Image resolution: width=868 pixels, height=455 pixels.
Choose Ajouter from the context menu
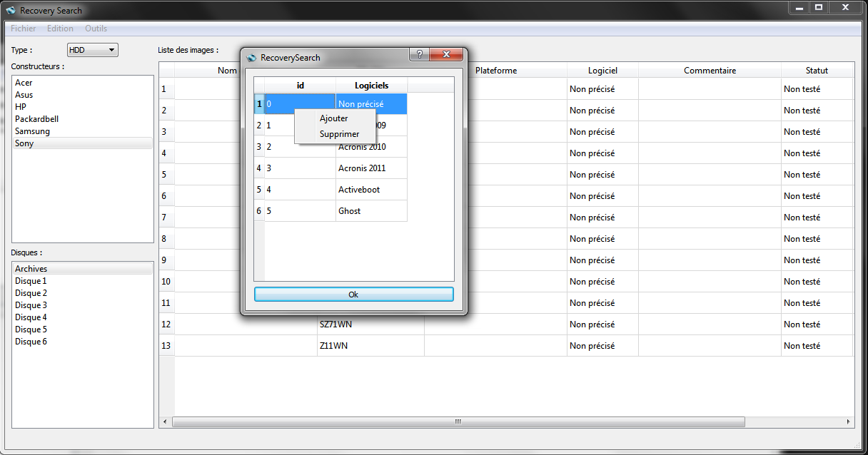[x=334, y=118]
